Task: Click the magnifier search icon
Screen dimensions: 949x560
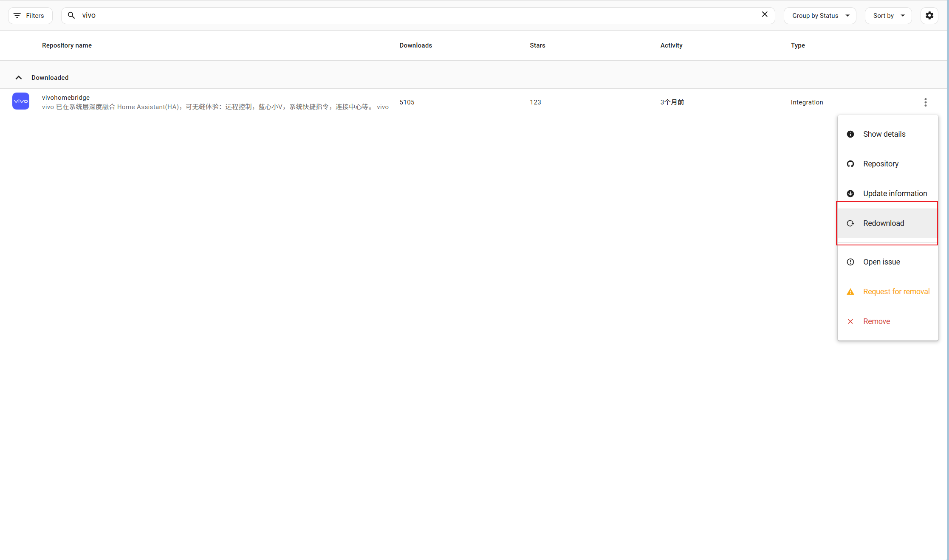Action: 71,15
